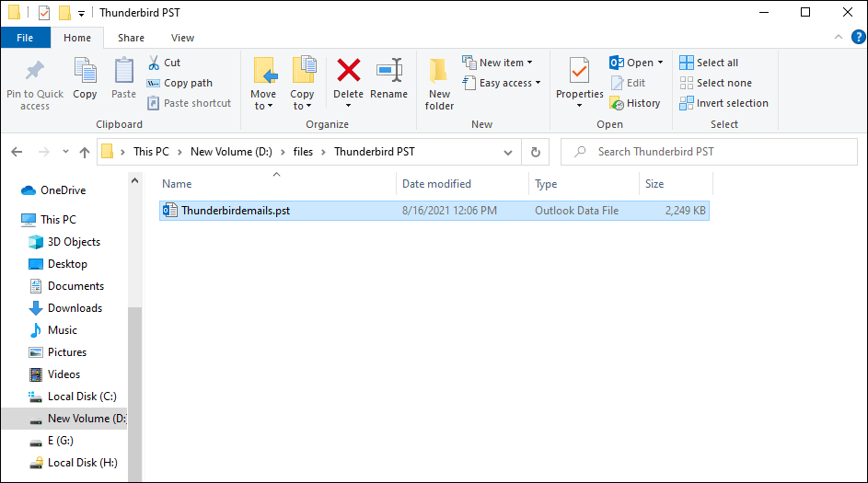Open New Volume (D:) in the sidebar
Image resolution: width=868 pixels, height=483 pixels.
64,419
